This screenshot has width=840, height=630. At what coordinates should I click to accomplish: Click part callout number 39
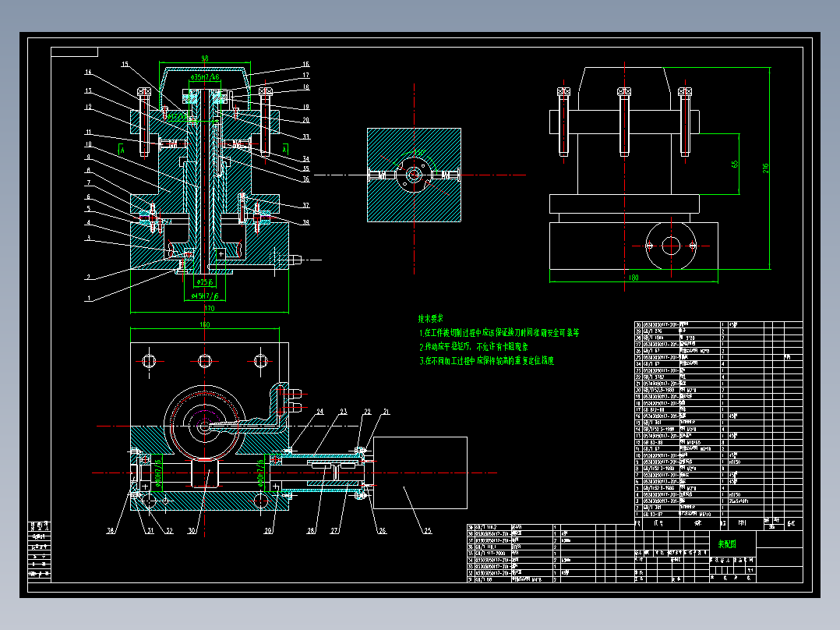[x=306, y=222]
